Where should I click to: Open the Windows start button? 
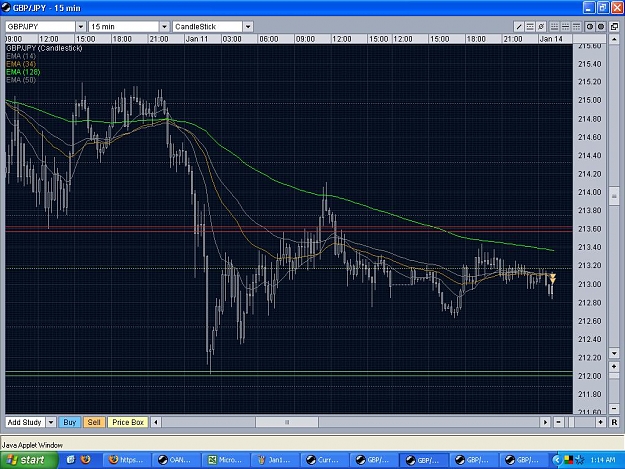(x=29, y=460)
